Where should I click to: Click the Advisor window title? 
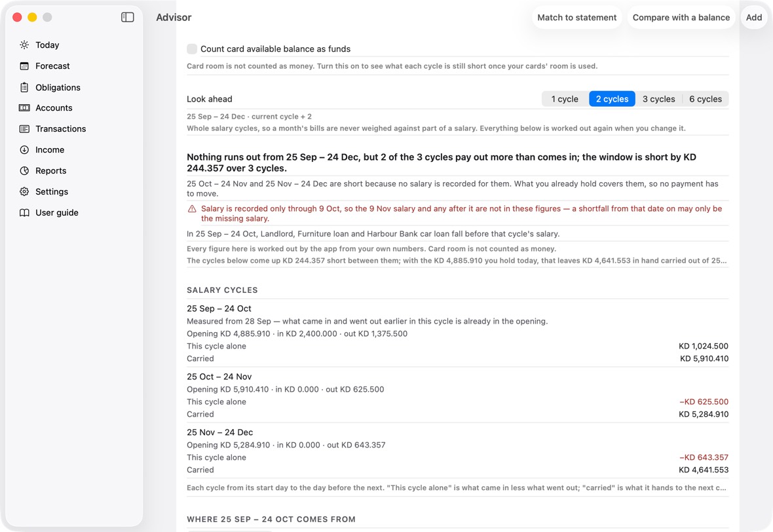[x=174, y=17]
